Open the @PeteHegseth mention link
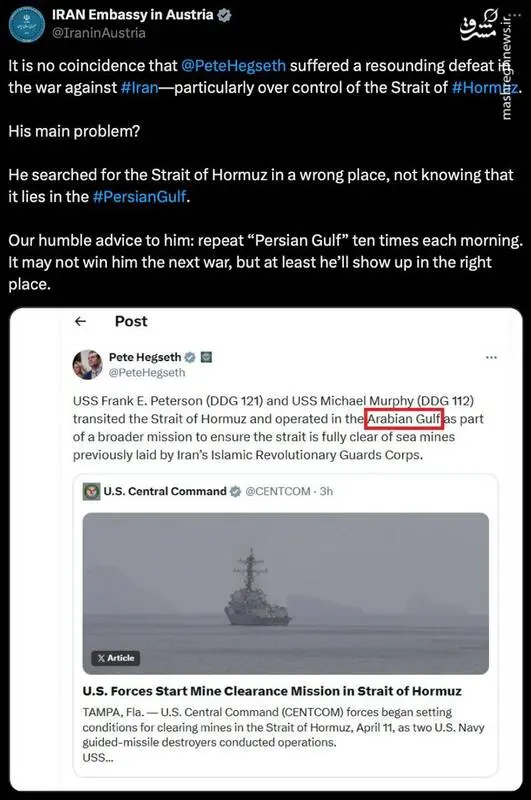This screenshot has width=531, height=800. tap(233, 66)
